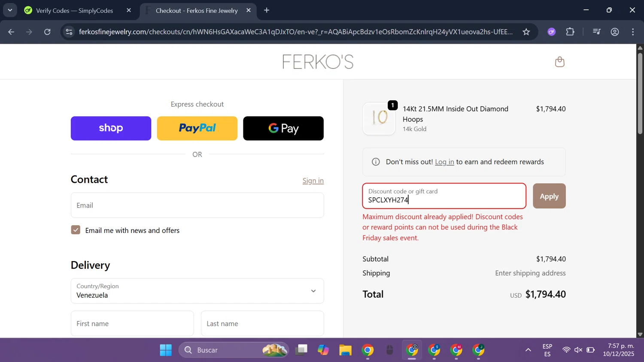Open the Chrome profile icon

coord(615,32)
